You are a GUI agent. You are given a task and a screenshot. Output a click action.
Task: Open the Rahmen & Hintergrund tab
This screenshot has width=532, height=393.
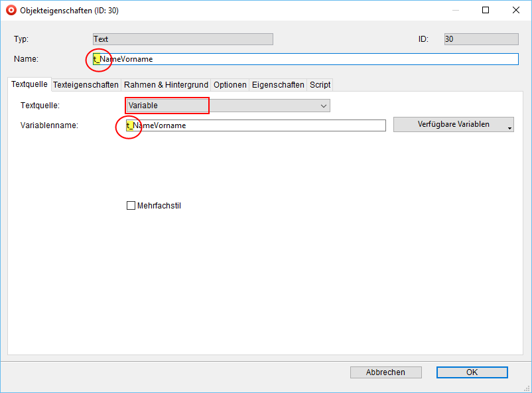[x=166, y=85]
